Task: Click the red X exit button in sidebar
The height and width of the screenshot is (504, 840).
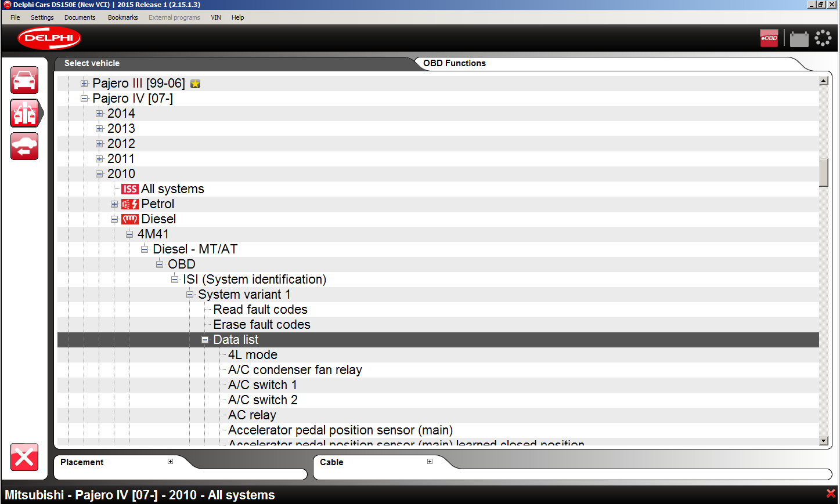Action: click(x=24, y=458)
